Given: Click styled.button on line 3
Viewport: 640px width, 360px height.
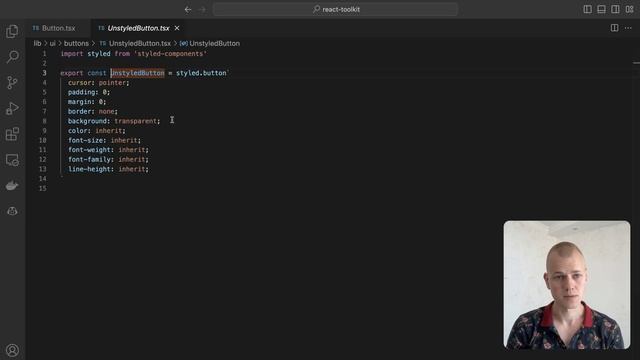Looking at the screenshot, I should coord(201,73).
